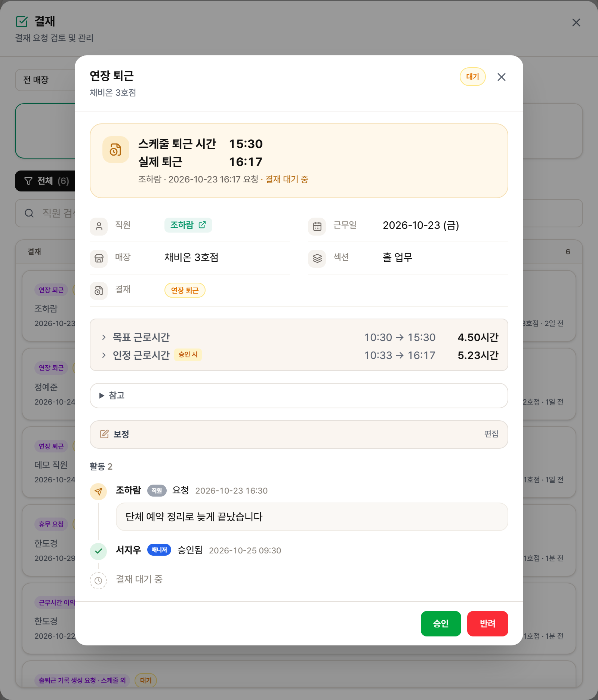The width and height of the screenshot is (598, 700).
Task: Click the paper-plane request icon for 조하람
Action: [x=98, y=491]
